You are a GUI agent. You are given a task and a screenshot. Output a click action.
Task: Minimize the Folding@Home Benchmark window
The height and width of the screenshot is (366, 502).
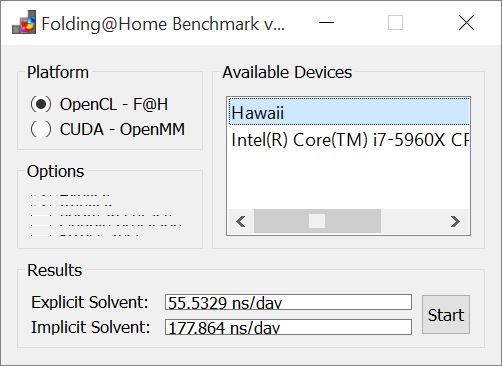(x=326, y=22)
